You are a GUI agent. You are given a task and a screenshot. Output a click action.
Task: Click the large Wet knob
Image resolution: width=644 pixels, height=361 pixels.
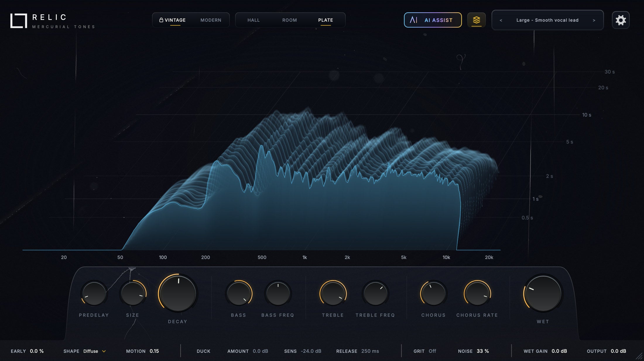pos(543,294)
